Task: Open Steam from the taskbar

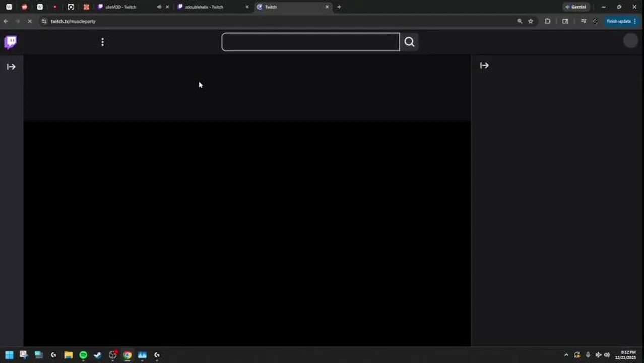Action: (98, 355)
